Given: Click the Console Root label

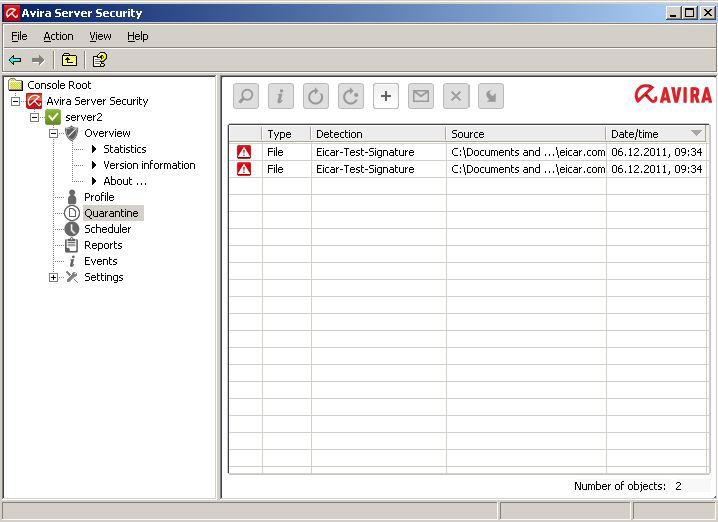Looking at the screenshot, I should pos(59,85).
